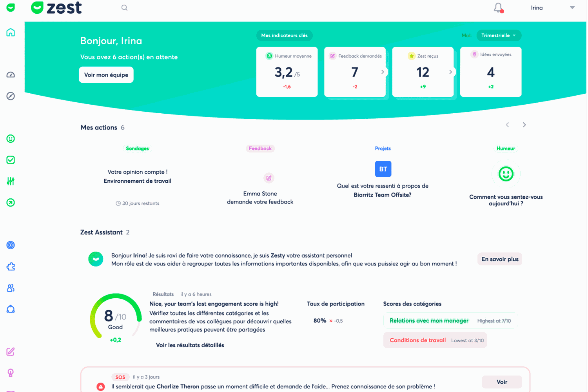Open the Sondages action card label
The height and width of the screenshot is (392, 588).
click(137, 149)
